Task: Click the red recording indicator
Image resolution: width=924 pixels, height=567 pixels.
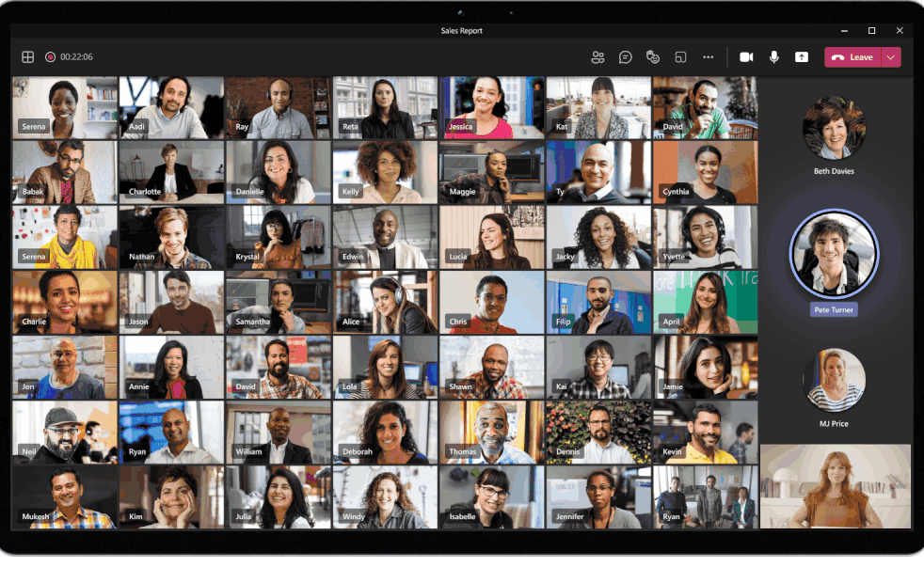Action: click(51, 57)
